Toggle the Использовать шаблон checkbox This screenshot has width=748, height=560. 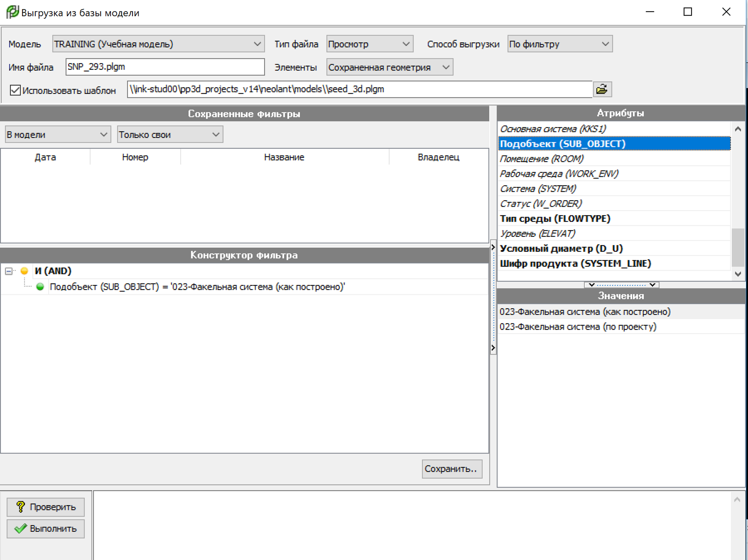[x=15, y=90]
